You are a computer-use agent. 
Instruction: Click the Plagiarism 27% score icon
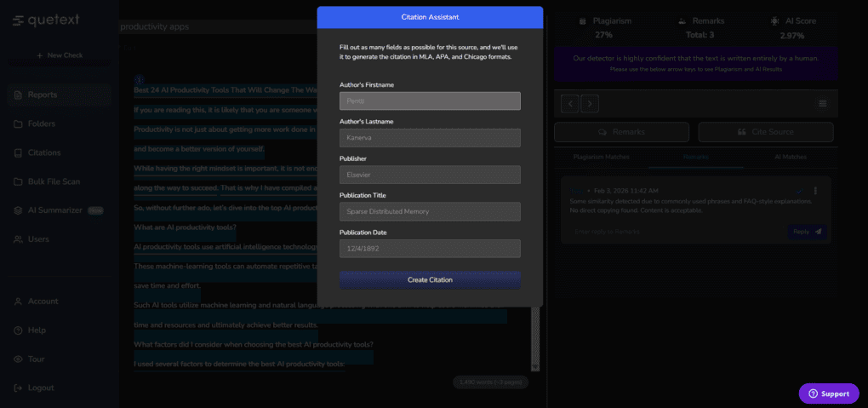(x=582, y=21)
